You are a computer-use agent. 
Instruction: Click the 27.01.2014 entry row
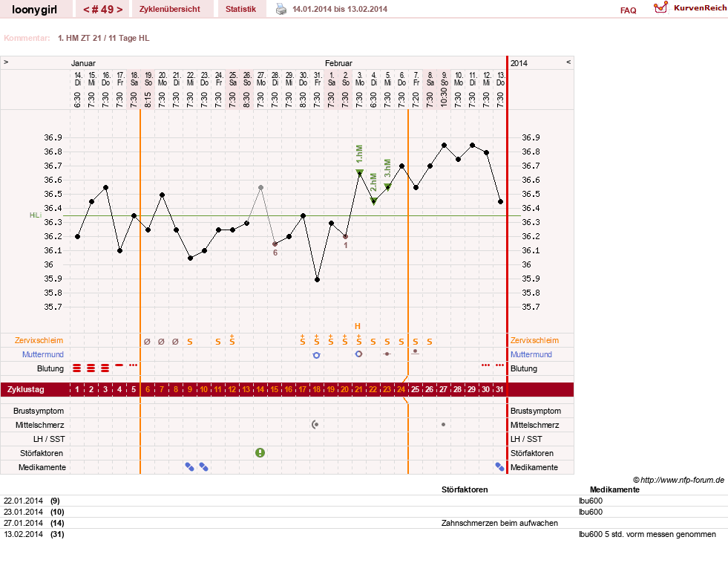pos(364,523)
